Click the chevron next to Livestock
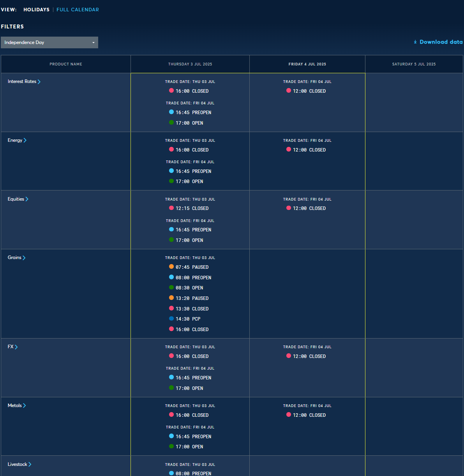 click(30, 464)
